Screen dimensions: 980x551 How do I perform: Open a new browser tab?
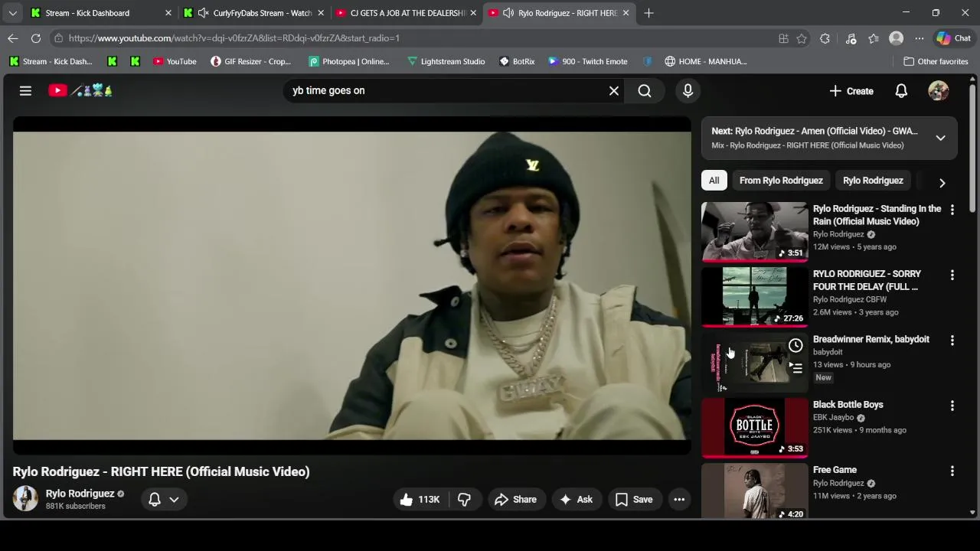(x=648, y=13)
